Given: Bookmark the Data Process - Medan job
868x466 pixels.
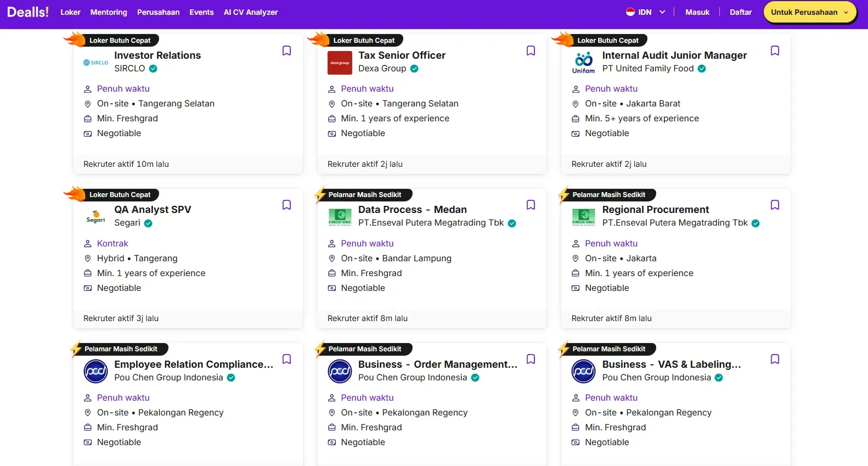Looking at the screenshot, I should coord(531,205).
